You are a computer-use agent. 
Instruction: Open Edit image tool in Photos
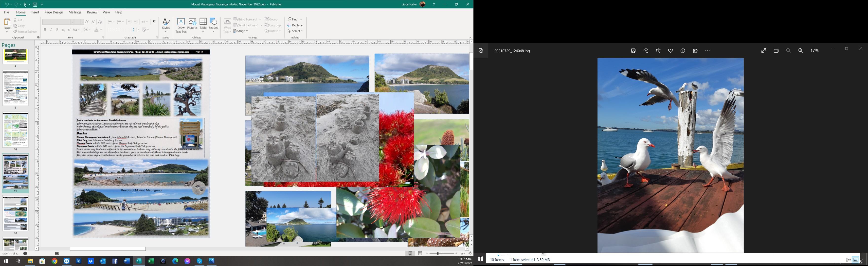click(x=633, y=51)
